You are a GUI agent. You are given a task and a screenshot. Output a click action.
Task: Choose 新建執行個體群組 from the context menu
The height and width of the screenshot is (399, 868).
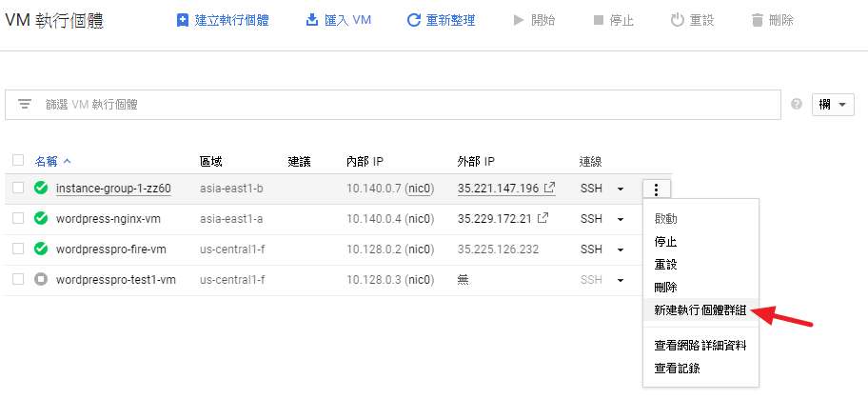click(x=700, y=310)
